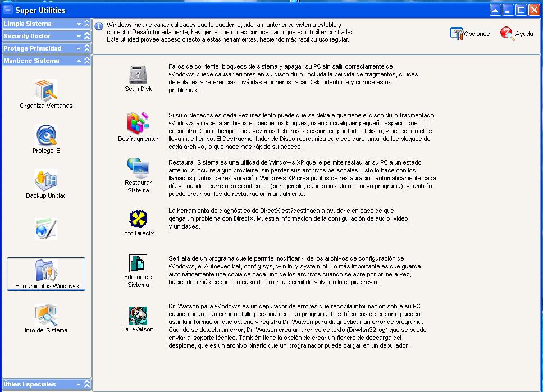Click the Útiles Especiales double-chevron button
Screen dimensions: 543x392
point(87,384)
